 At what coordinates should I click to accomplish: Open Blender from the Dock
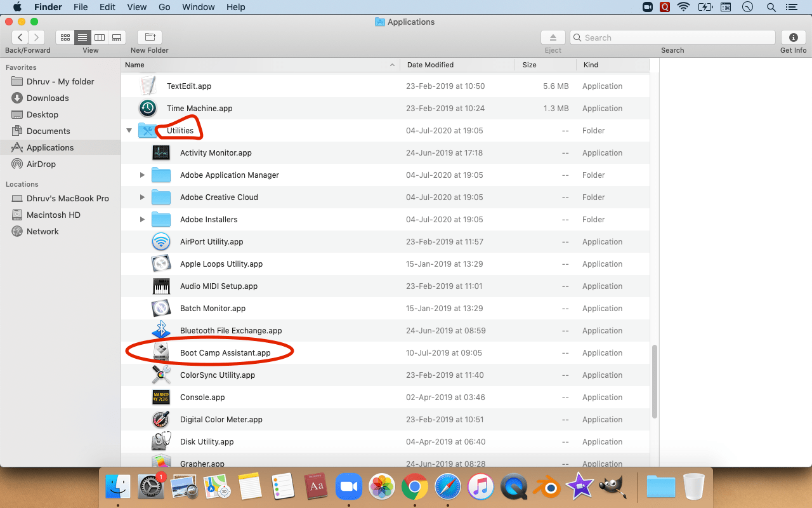(x=547, y=488)
